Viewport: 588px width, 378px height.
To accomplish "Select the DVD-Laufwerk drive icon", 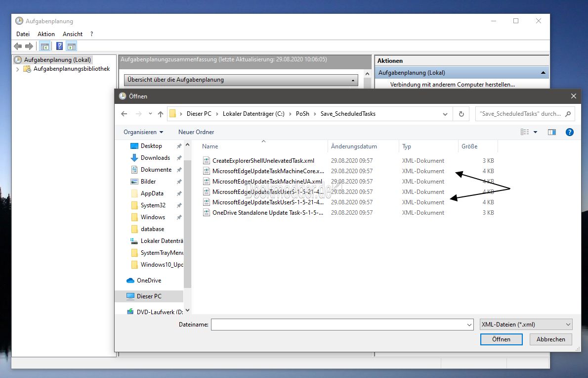I will pos(130,312).
